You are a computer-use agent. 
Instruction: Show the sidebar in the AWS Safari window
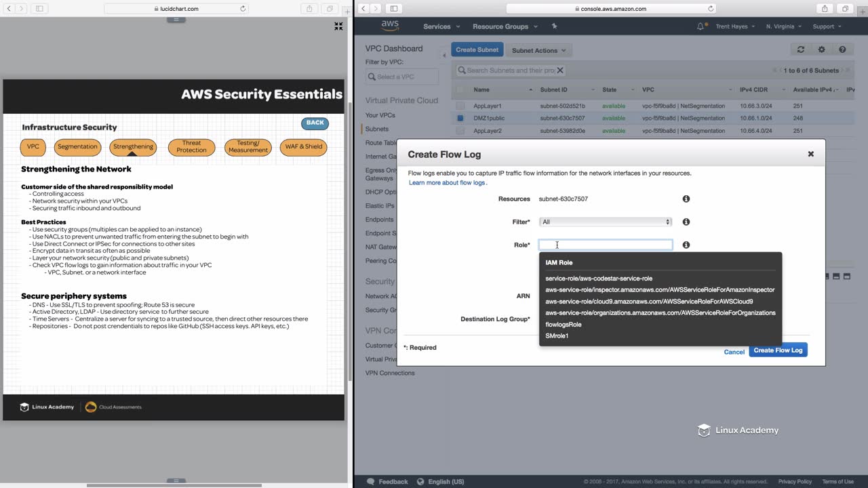pyautogui.click(x=393, y=9)
